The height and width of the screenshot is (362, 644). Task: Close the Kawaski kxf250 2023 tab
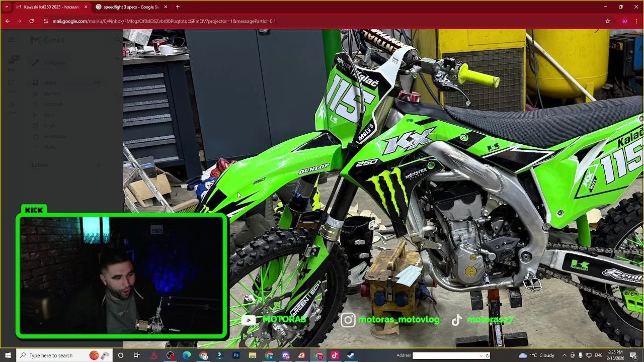[x=86, y=7]
